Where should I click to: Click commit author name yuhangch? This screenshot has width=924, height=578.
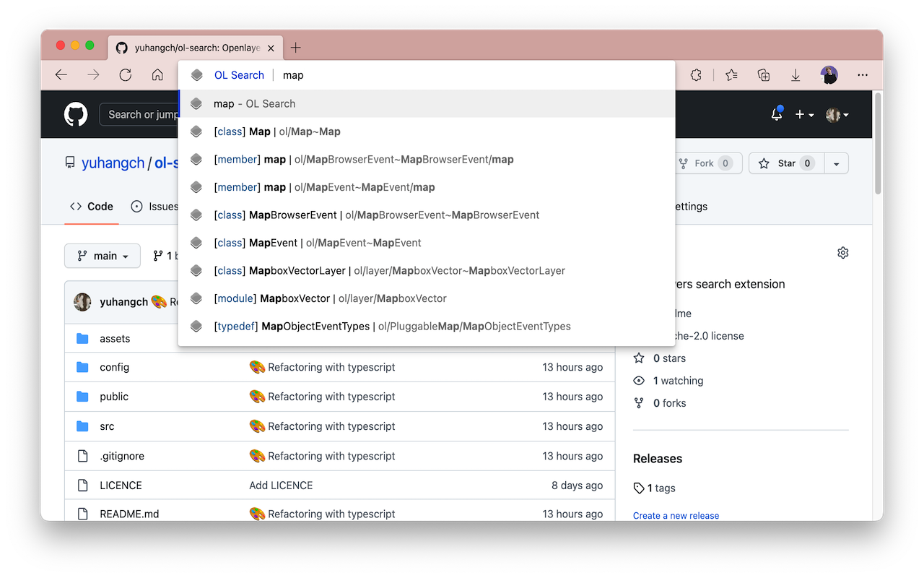[123, 302]
